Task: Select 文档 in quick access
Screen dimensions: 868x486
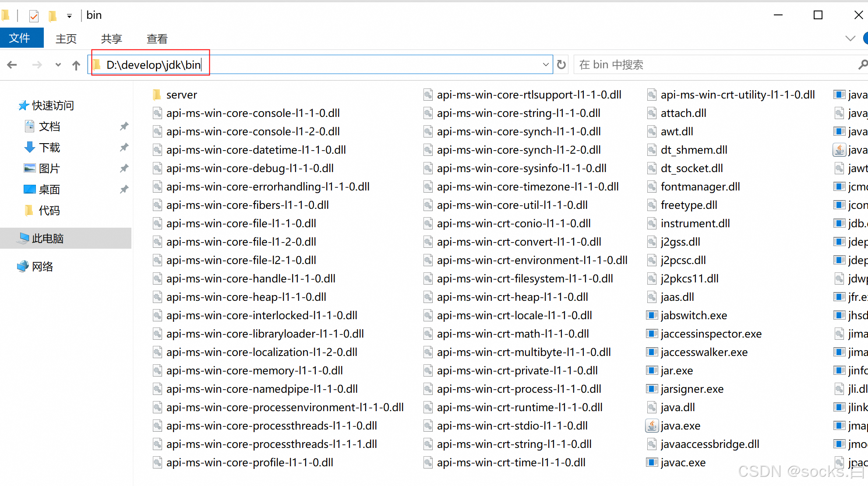Action: [49, 127]
